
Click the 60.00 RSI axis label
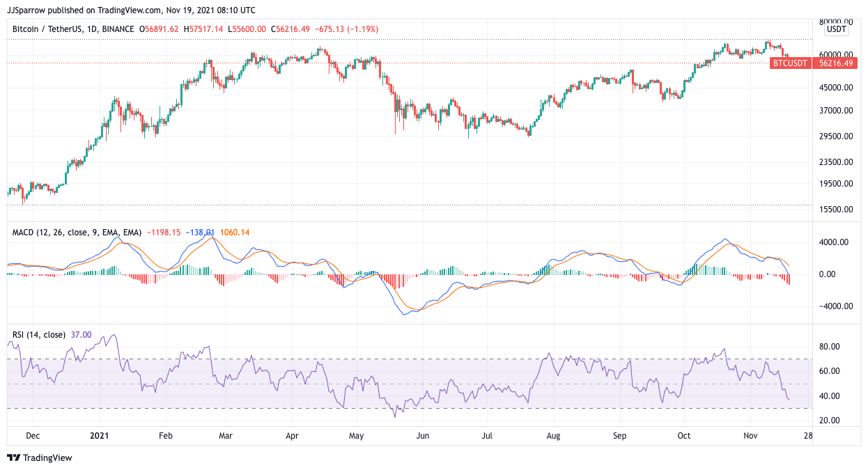pyautogui.click(x=829, y=371)
